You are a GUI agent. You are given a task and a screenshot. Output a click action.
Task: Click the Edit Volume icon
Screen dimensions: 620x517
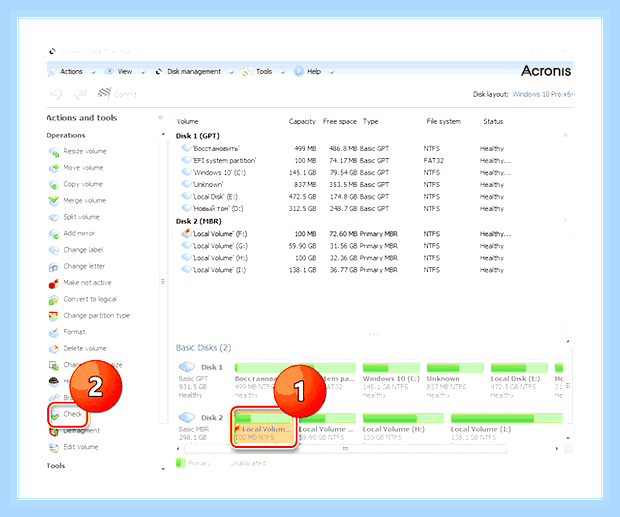pyautogui.click(x=53, y=447)
